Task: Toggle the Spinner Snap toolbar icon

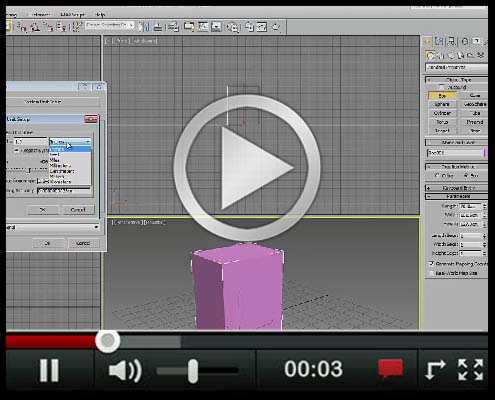Action: point(61,27)
